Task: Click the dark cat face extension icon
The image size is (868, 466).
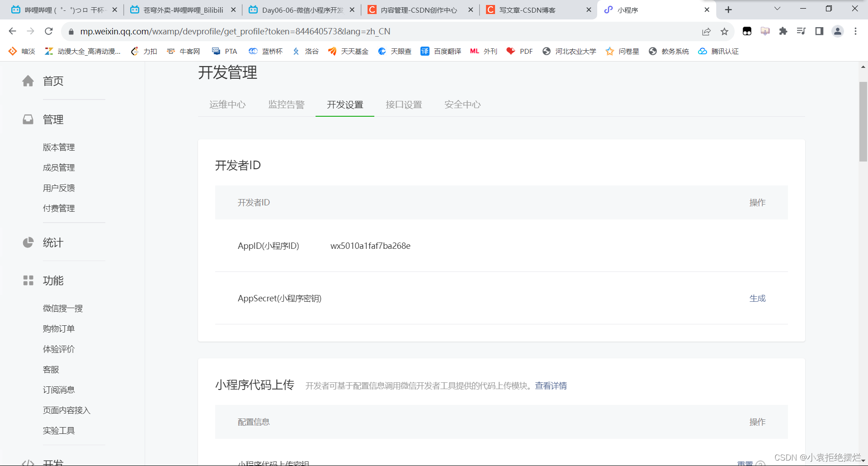Action: 747,31
